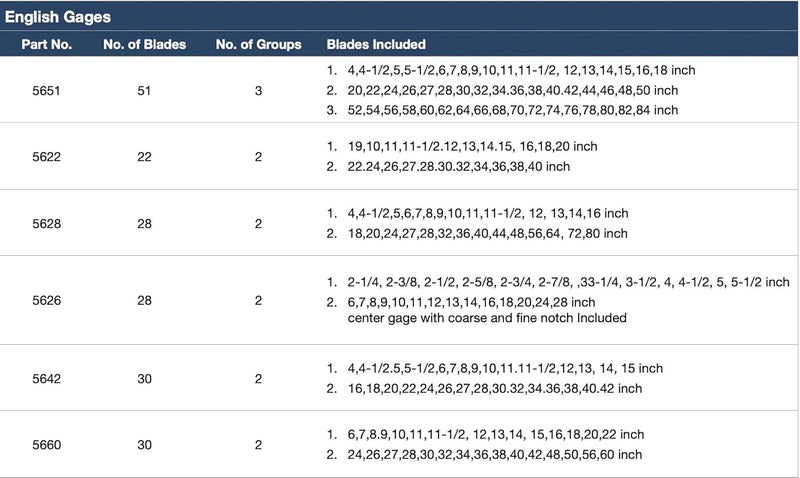Click blade count 22 for part 5622
The image size is (800, 478).
pyautogui.click(x=144, y=157)
